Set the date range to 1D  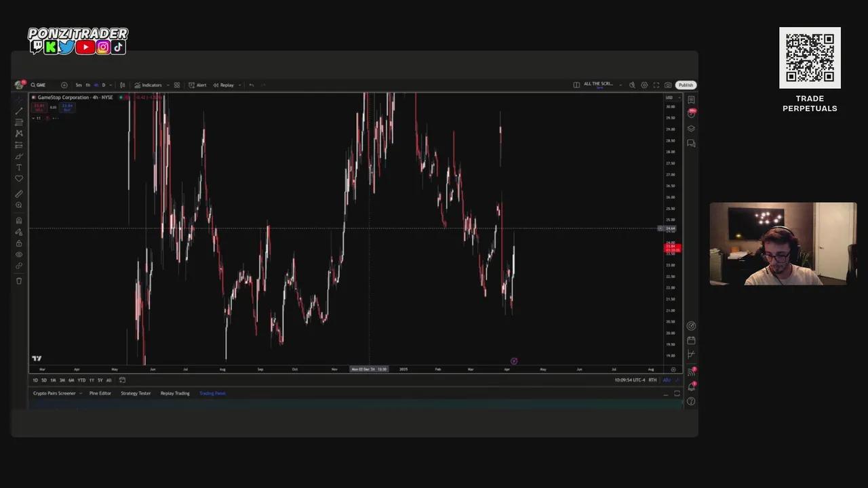click(x=35, y=380)
